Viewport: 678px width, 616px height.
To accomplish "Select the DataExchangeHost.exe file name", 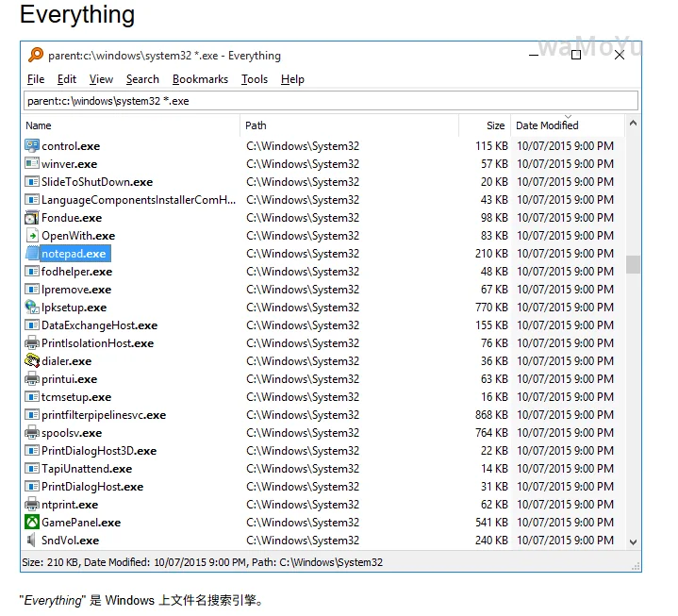I will pyautogui.click(x=99, y=325).
